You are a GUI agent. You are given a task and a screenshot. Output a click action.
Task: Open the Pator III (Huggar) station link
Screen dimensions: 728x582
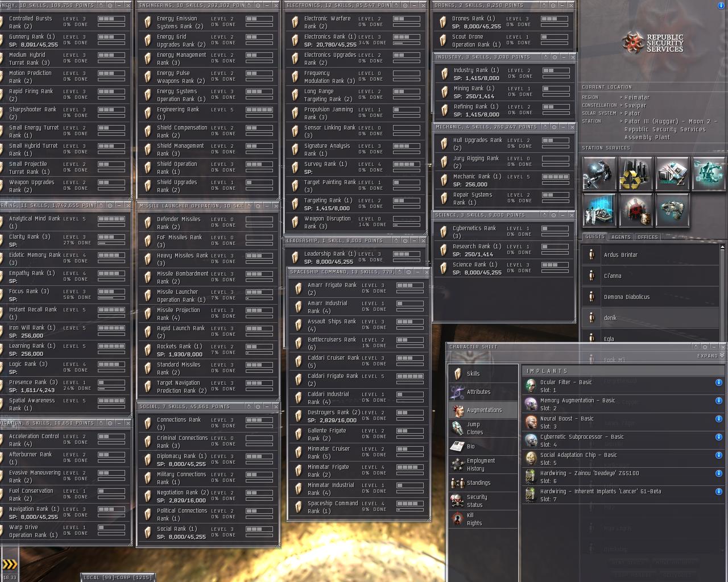[x=671, y=129]
